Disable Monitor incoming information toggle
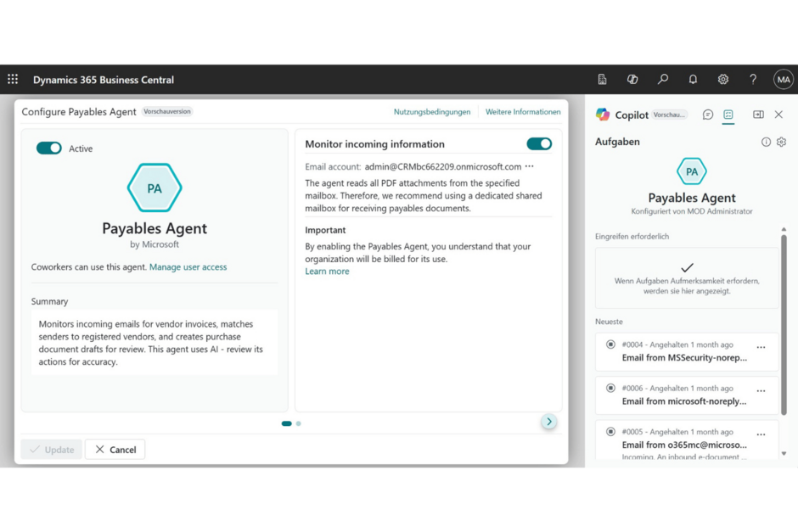 click(x=539, y=144)
